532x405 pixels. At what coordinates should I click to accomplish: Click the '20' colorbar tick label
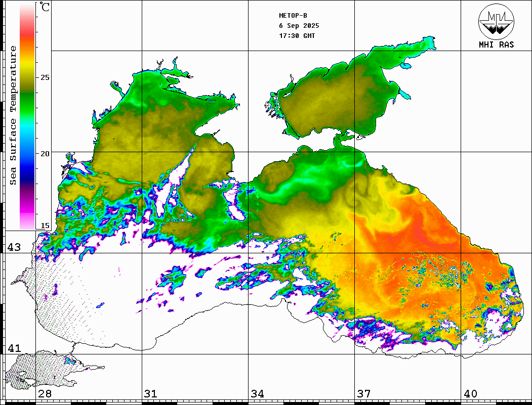coord(45,154)
